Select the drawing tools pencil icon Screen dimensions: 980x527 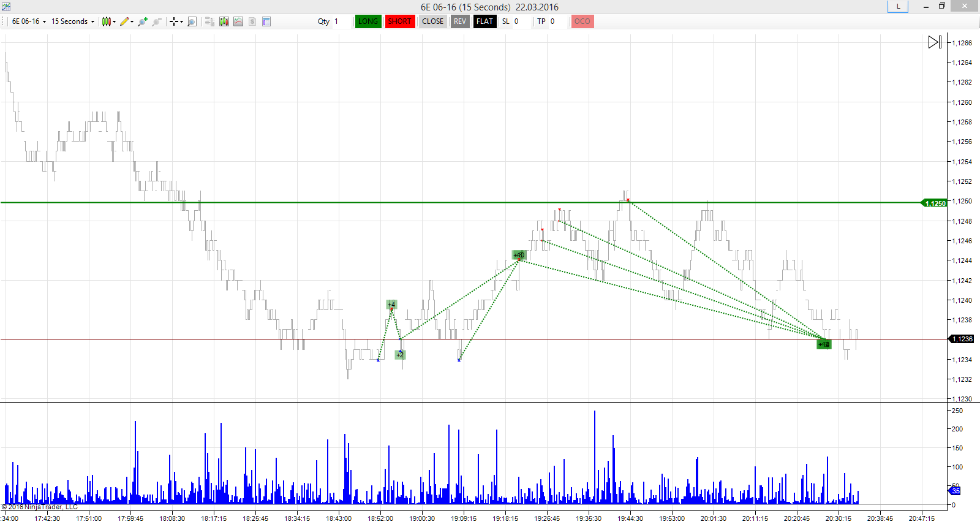(x=124, y=21)
